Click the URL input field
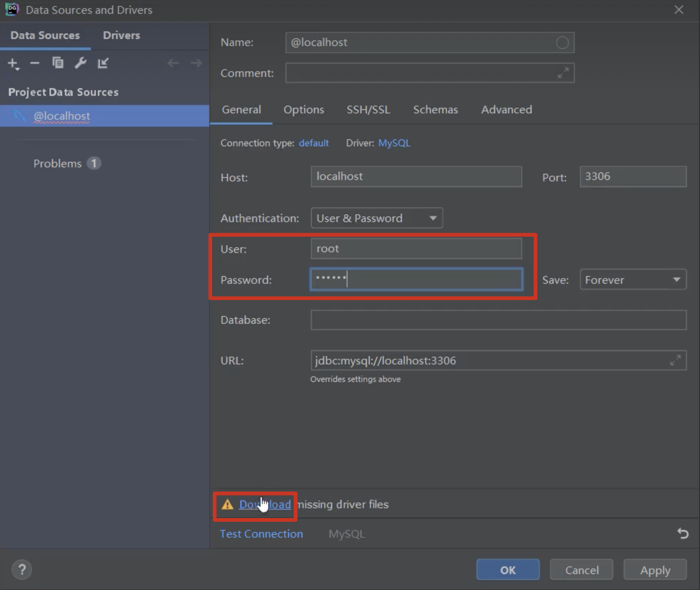Image resolution: width=700 pixels, height=590 pixels. coord(499,360)
